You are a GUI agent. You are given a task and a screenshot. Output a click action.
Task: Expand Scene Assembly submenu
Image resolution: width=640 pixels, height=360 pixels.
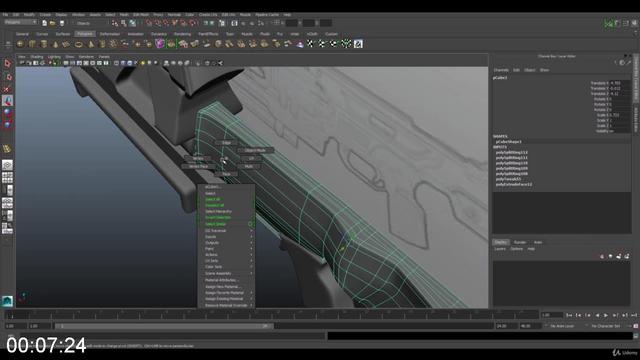click(x=227, y=273)
